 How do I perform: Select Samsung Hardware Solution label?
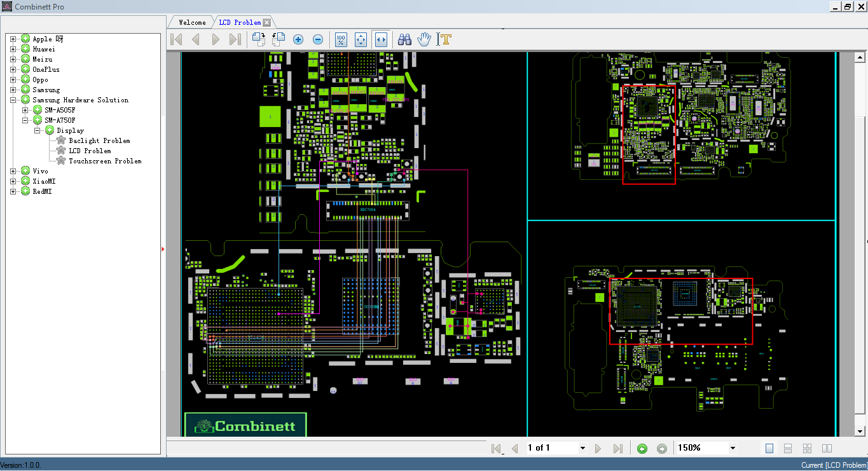point(80,100)
